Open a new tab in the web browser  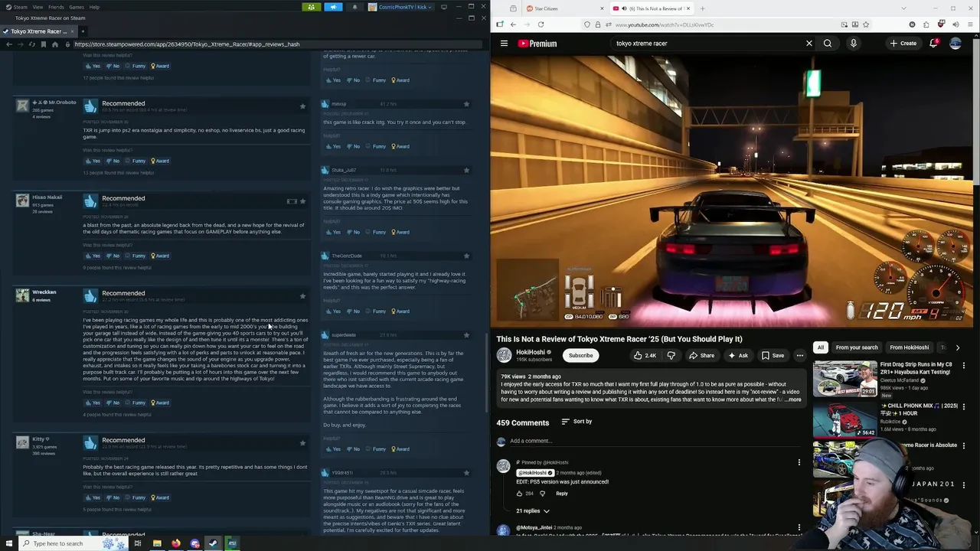click(x=702, y=8)
